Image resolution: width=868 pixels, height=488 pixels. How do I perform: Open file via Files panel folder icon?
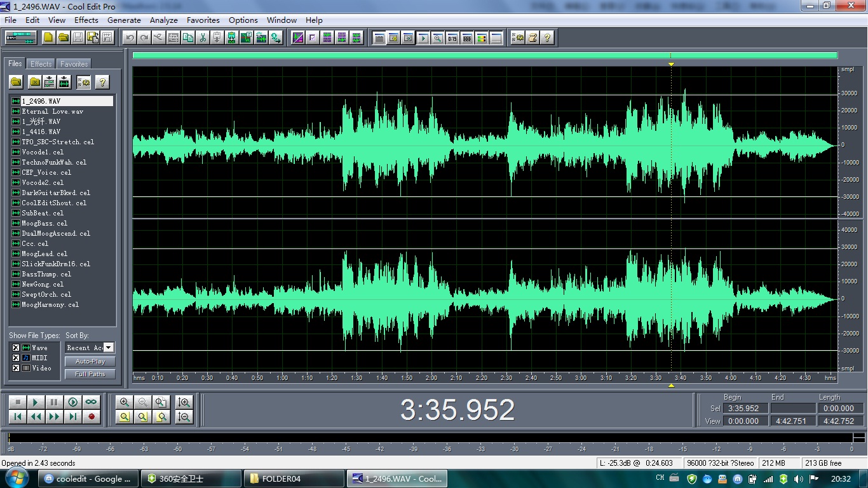(x=16, y=81)
